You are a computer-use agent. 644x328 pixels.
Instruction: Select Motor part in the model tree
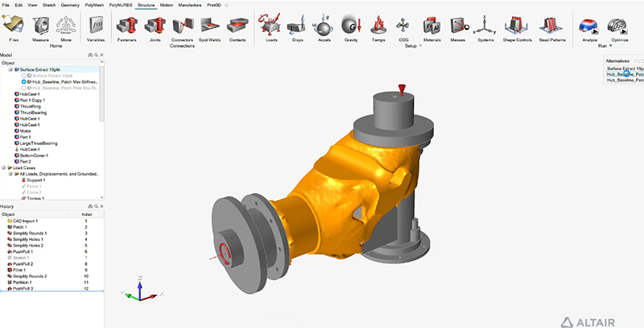(x=26, y=131)
